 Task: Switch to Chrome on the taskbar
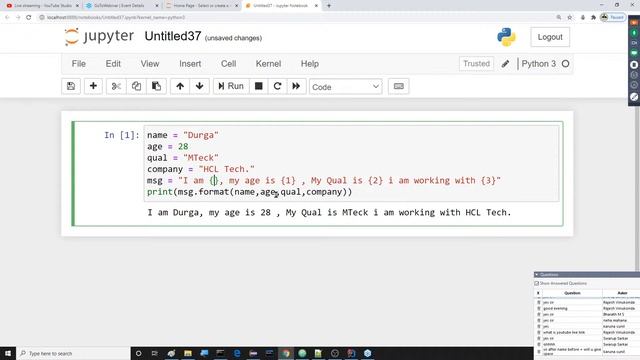point(286,353)
